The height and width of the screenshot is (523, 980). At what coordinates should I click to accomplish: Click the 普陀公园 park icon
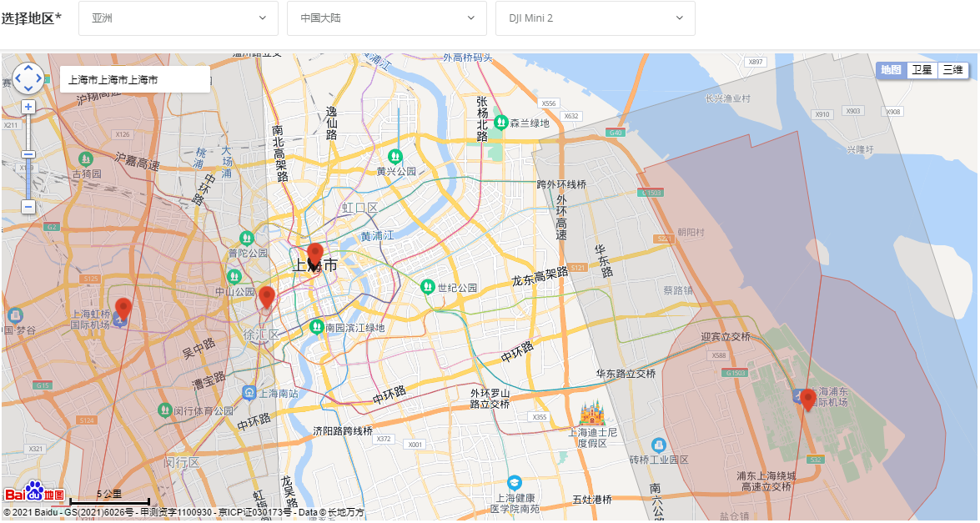(x=247, y=238)
